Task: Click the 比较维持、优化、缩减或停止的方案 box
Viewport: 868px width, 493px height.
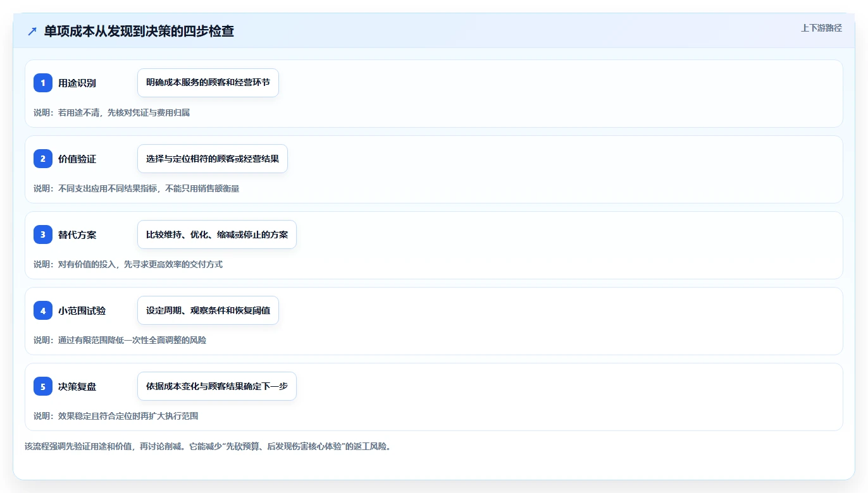Action: point(217,234)
